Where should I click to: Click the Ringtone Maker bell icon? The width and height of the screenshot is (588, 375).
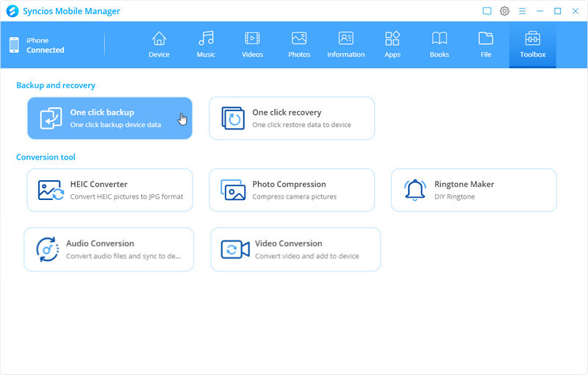(415, 190)
